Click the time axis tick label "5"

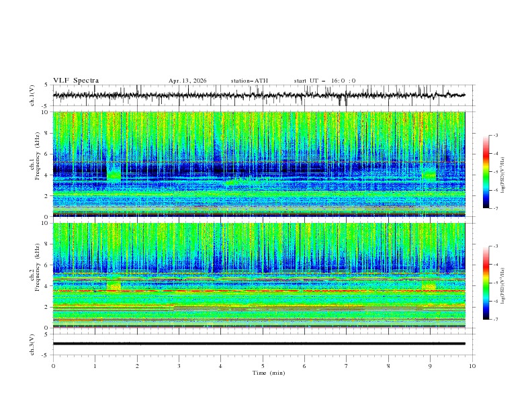point(263,366)
